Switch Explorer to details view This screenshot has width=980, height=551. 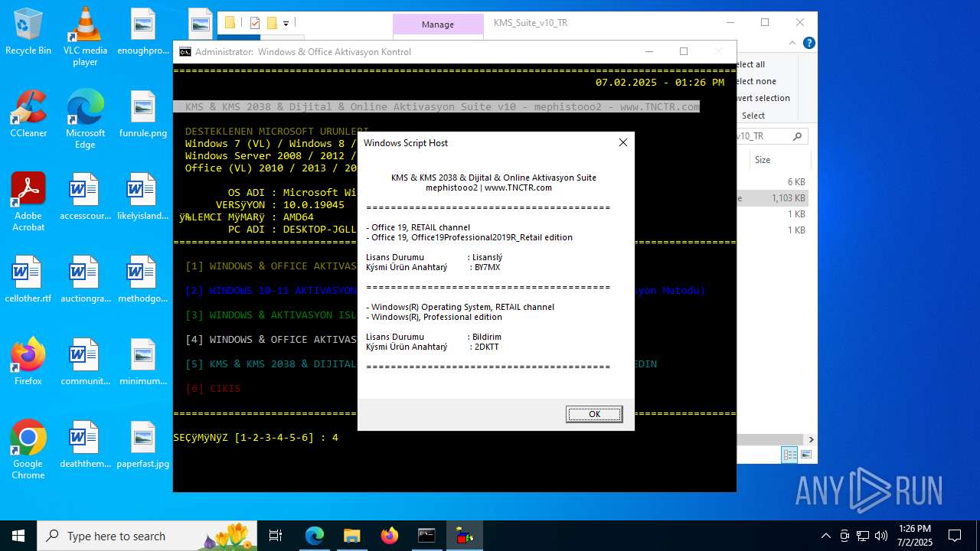pos(789,455)
